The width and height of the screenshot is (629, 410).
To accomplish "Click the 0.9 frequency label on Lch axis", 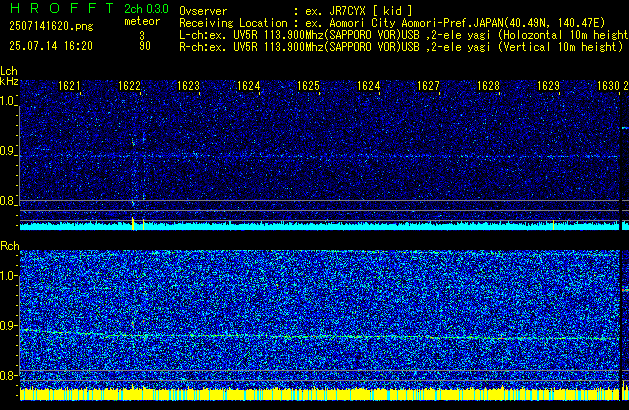I will (8, 151).
